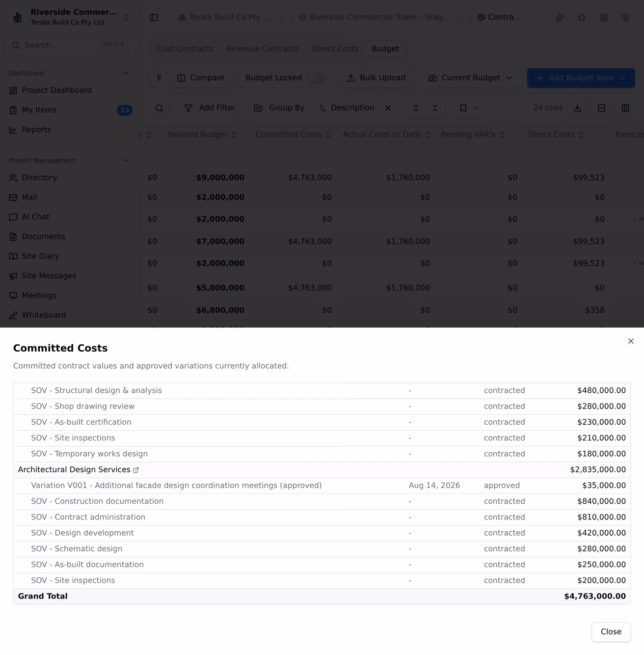Collapse all rows icon

click(435, 108)
